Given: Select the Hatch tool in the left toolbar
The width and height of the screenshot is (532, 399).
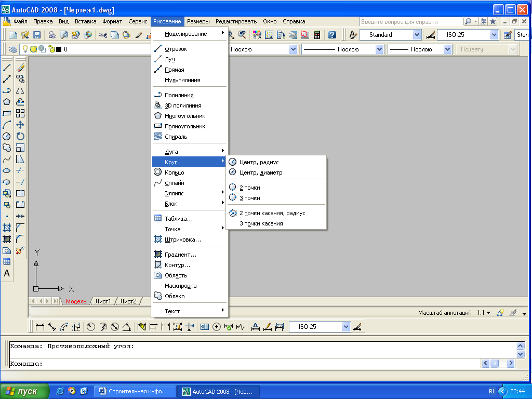Looking at the screenshot, I should point(7,228).
